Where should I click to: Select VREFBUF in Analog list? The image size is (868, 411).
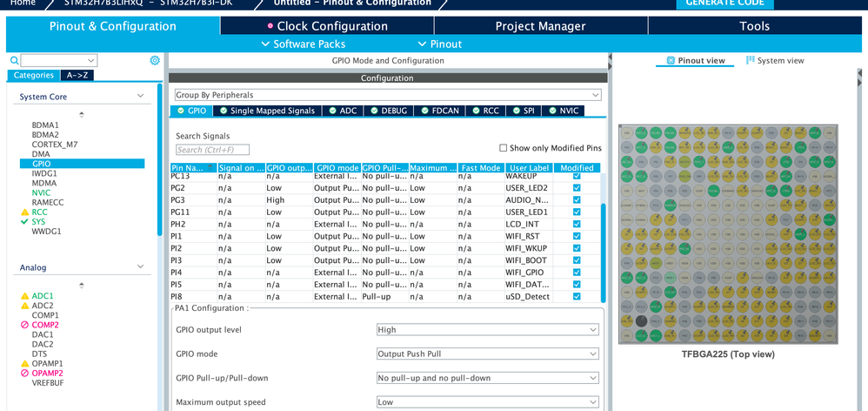click(49, 383)
